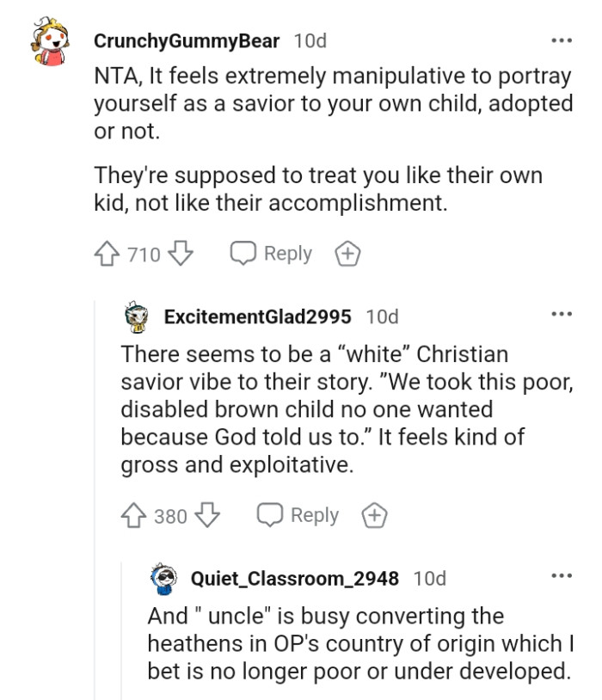Click the speech bubble Reply icon on top comment
602x700 pixels.
(243, 253)
